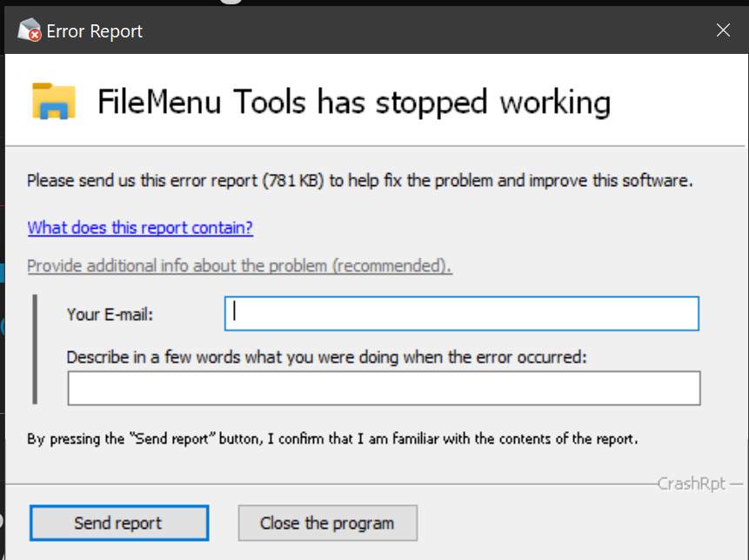The image size is (749, 560).
Task: Click "Provide additional info about the problem" link
Action: (x=239, y=266)
